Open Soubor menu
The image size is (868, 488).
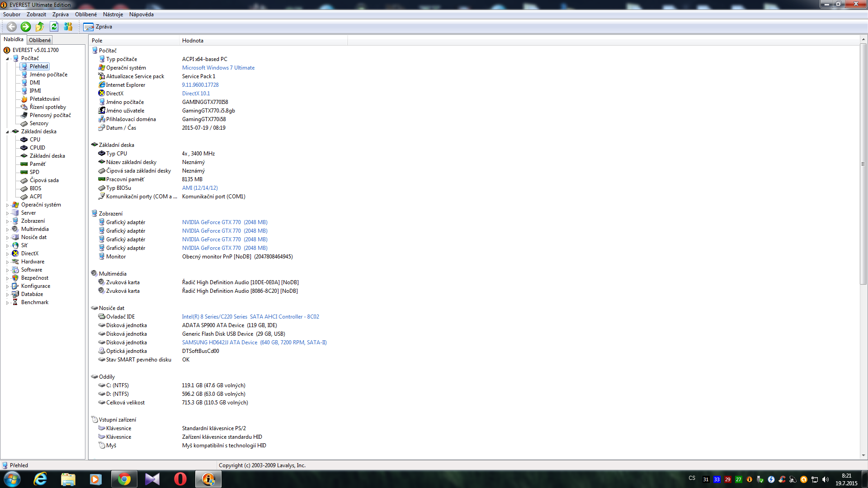[x=12, y=14]
